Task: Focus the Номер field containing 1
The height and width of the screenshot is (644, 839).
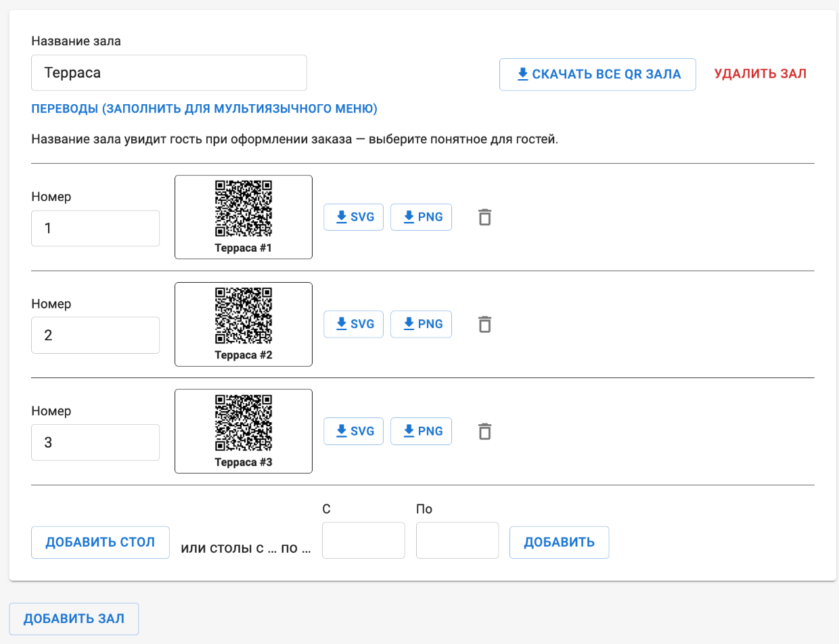Action: (95, 229)
